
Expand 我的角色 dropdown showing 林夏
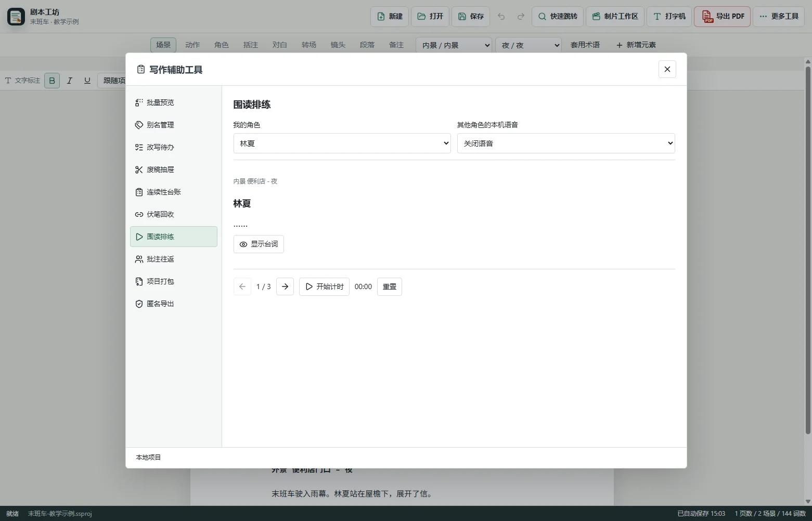342,144
